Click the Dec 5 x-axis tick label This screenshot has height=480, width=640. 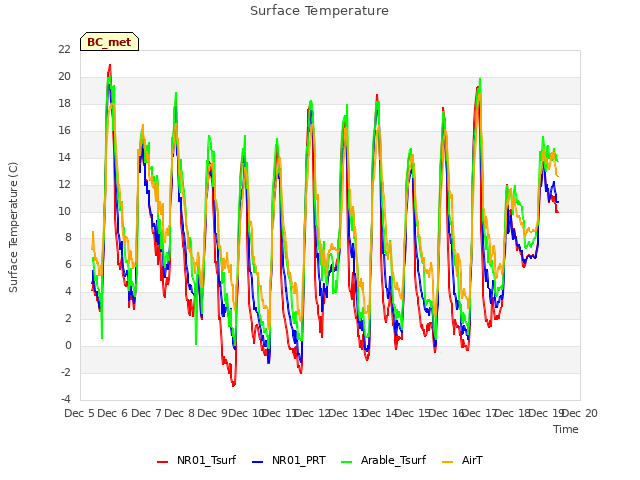[x=80, y=413]
